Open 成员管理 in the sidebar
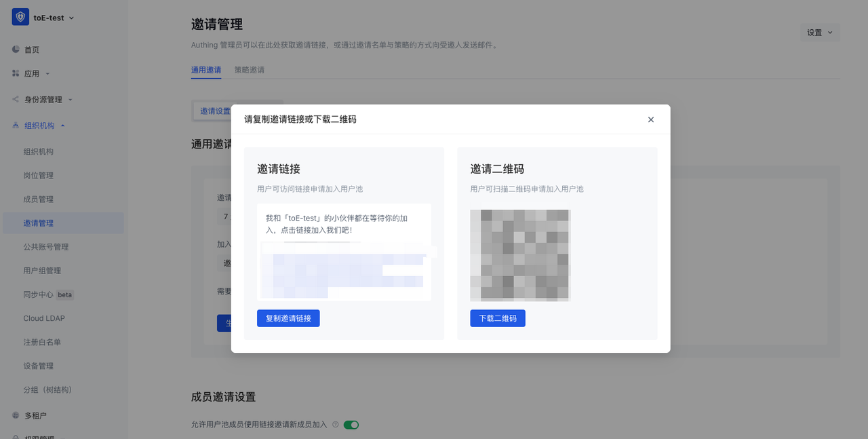 [39, 199]
